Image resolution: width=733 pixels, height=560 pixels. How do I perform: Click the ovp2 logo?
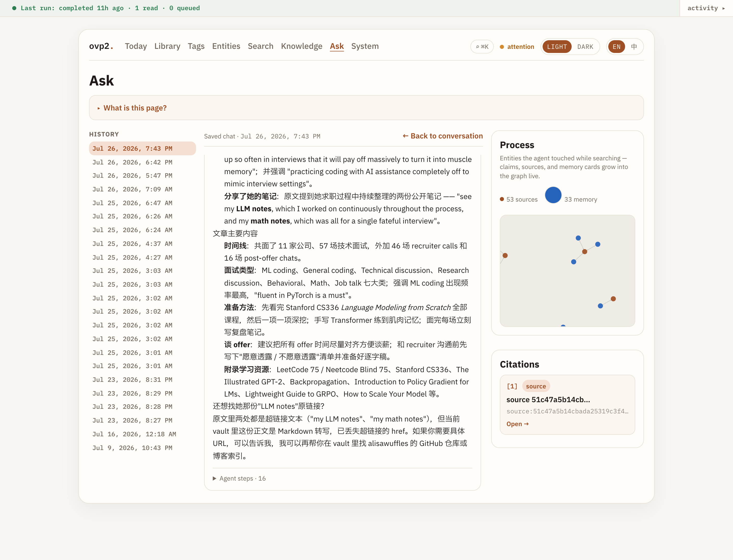101,46
